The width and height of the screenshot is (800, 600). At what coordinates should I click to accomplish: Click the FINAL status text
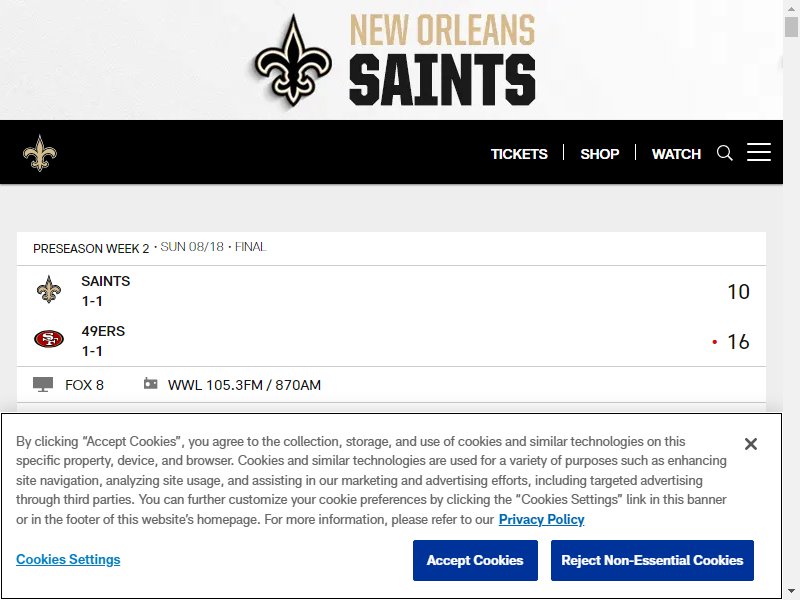pyautogui.click(x=251, y=247)
